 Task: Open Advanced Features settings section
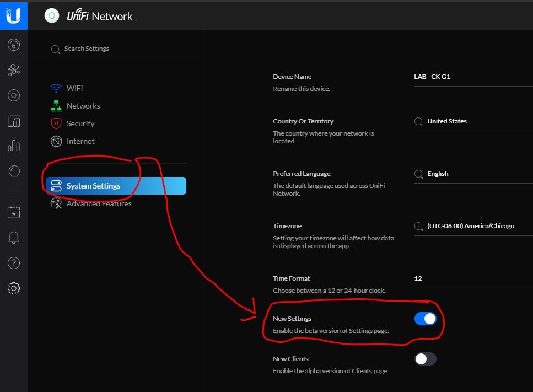tap(98, 203)
